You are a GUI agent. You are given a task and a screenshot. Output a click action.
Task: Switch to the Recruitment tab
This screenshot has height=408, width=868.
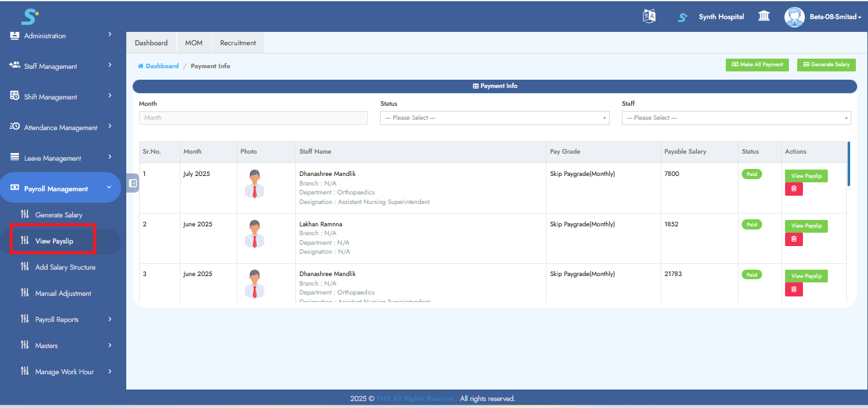(x=238, y=43)
